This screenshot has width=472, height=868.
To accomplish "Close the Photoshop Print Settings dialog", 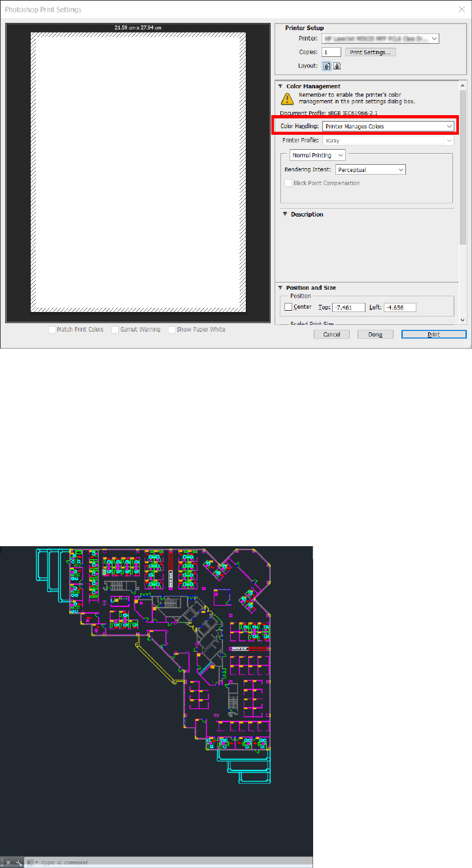I will click(x=462, y=9).
